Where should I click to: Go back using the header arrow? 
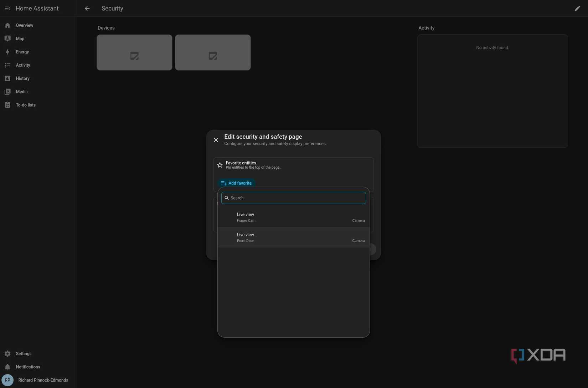pos(87,9)
